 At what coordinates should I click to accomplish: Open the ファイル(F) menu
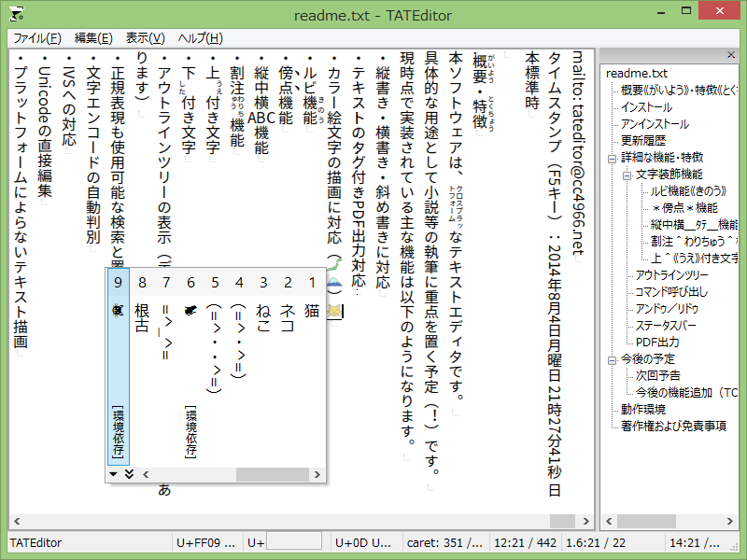point(37,38)
